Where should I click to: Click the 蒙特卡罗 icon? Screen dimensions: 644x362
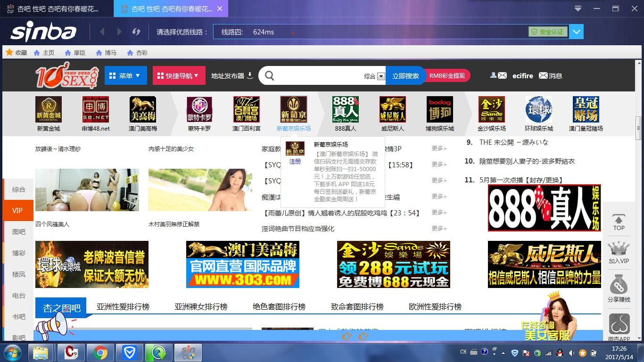199,109
